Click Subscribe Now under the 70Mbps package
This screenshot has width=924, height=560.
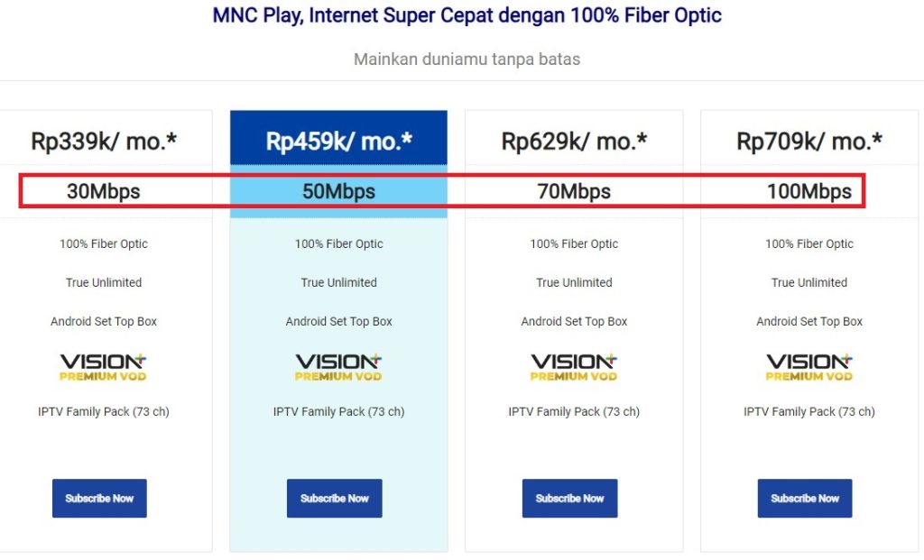click(569, 498)
